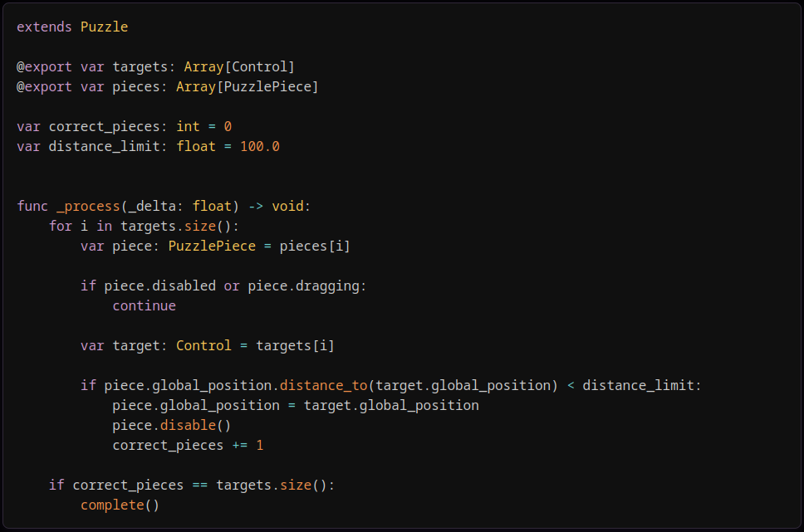Click the _process function name

[88, 207]
